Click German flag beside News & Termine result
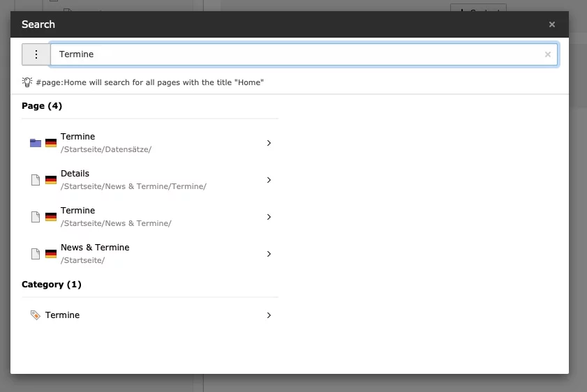This screenshot has width=587, height=392. click(x=51, y=254)
